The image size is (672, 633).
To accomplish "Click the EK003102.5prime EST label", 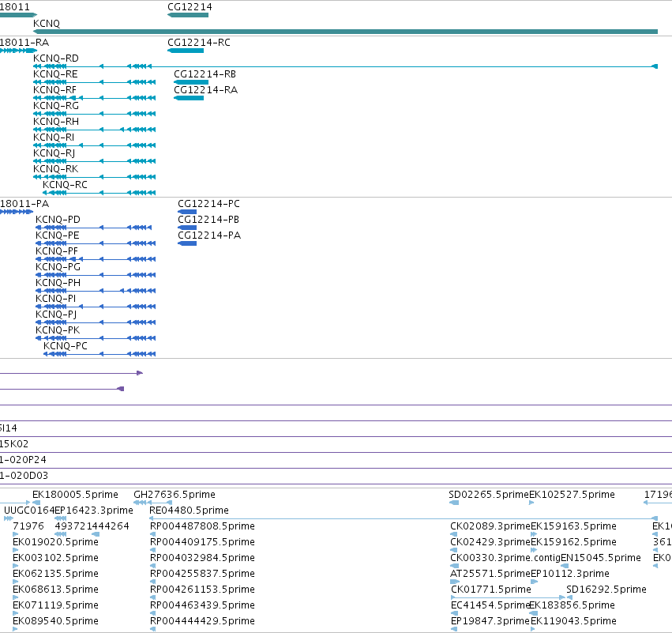I will point(56,558).
